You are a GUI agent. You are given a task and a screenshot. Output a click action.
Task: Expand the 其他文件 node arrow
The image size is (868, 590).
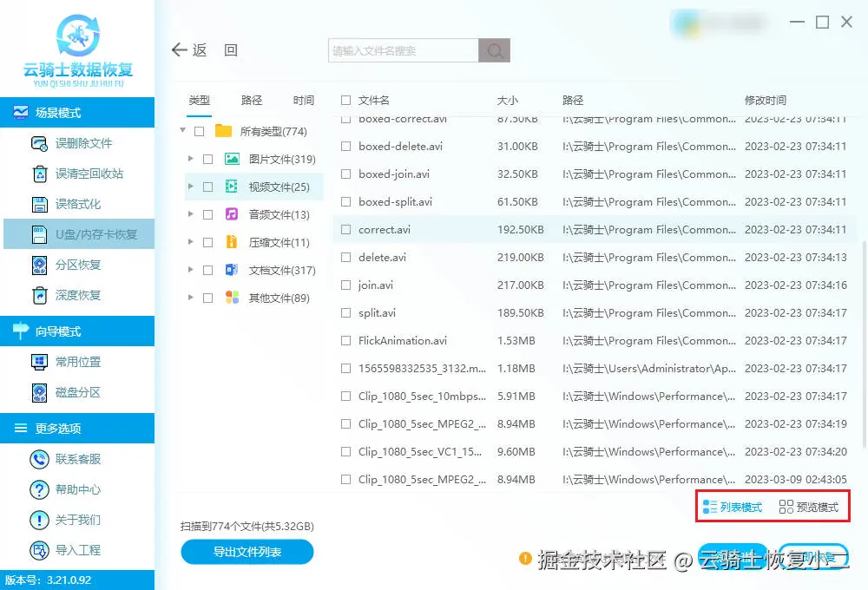click(191, 298)
